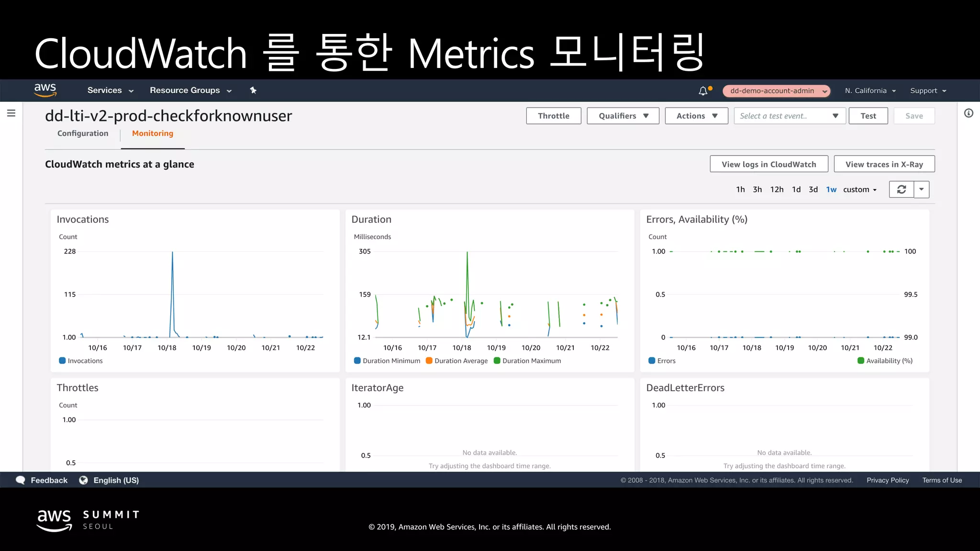Set time range to 1d
Screen dimensions: 980x551
pyautogui.click(x=796, y=190)
